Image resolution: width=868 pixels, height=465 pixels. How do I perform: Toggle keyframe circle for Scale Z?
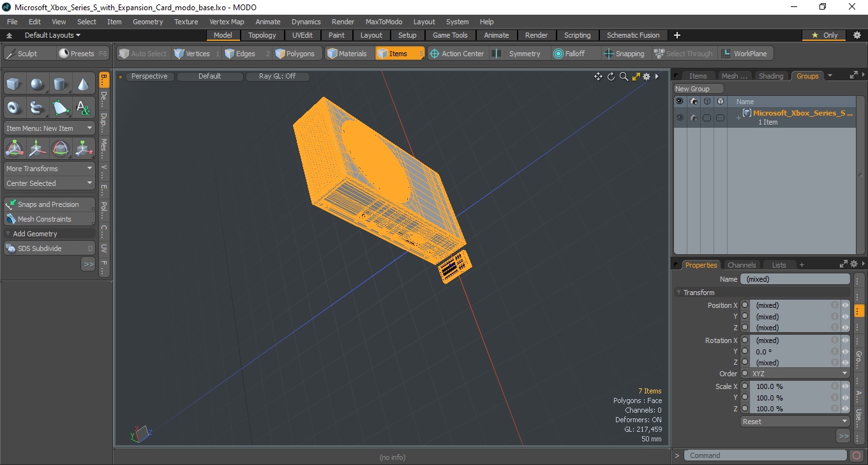coord(745,409)
